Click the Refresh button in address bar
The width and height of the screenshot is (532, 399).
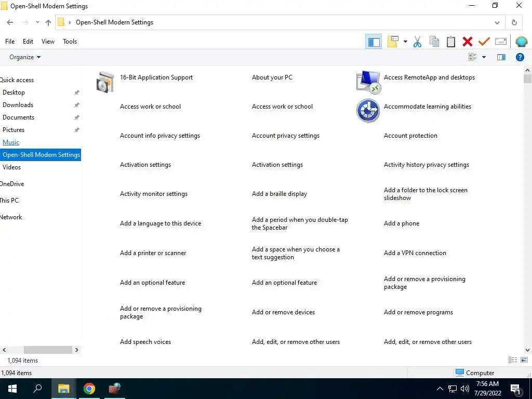[x=514, y=22]
